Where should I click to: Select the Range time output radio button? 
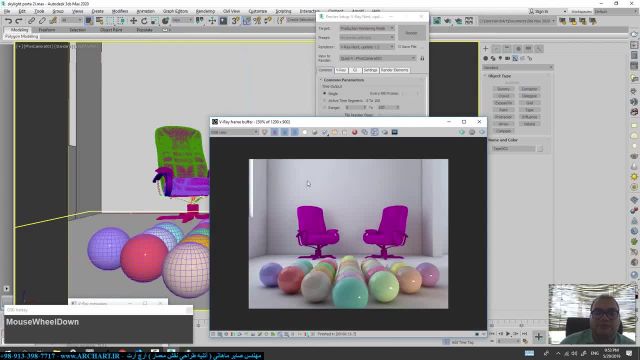coord(325,107)
